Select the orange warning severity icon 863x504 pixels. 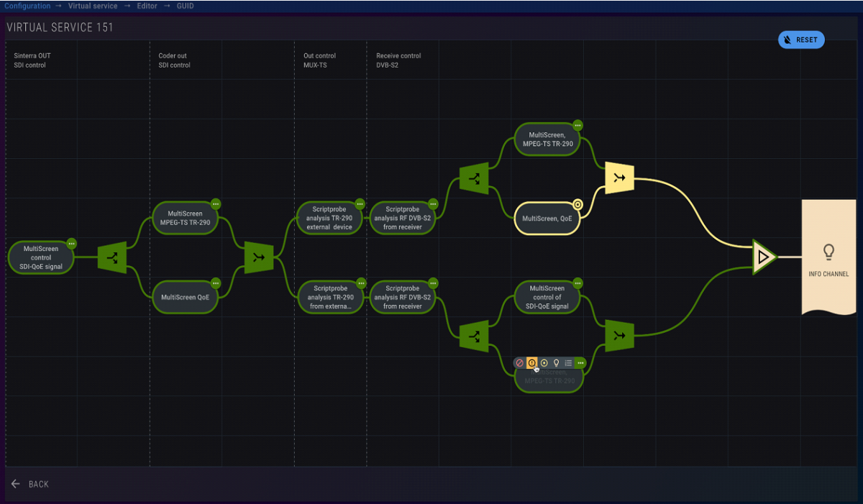[x=532, y=363]
